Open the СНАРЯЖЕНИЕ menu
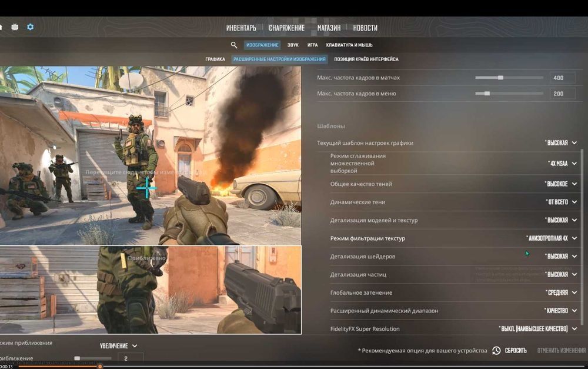The height and width of the screenshot is (369, 588). 286,28
